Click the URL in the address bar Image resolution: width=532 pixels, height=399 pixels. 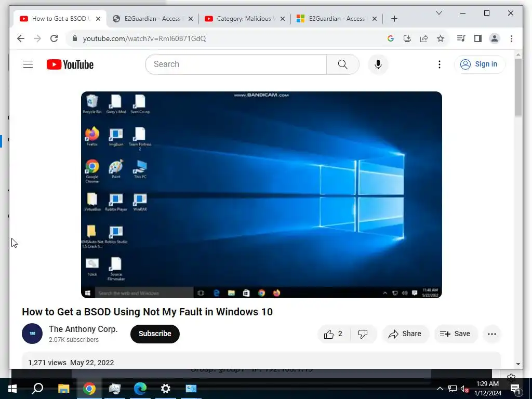(144, 38)
